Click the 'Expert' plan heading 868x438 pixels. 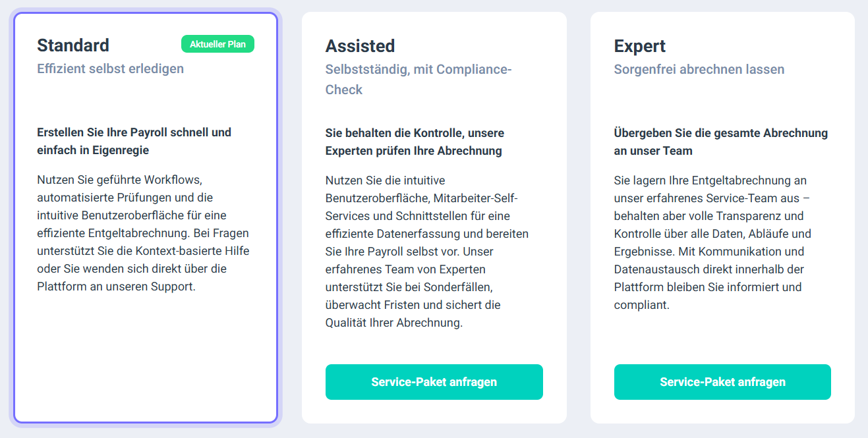click(x=639, y=46)
